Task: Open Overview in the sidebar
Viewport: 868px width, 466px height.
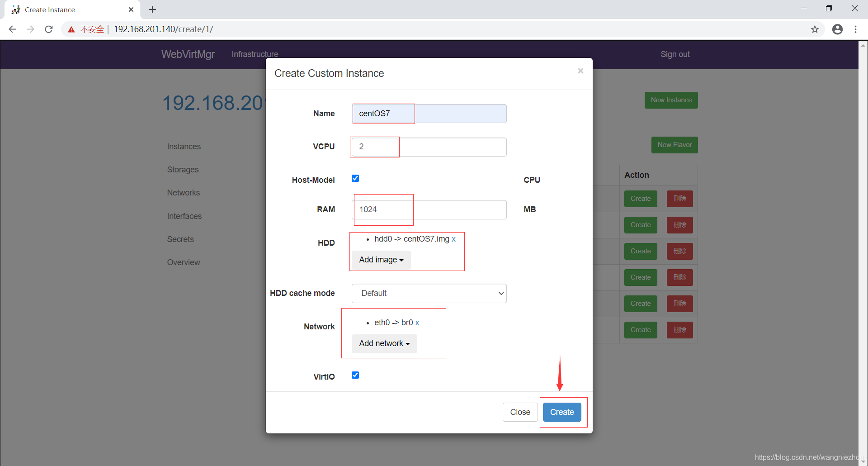Action: pos(183,262)
